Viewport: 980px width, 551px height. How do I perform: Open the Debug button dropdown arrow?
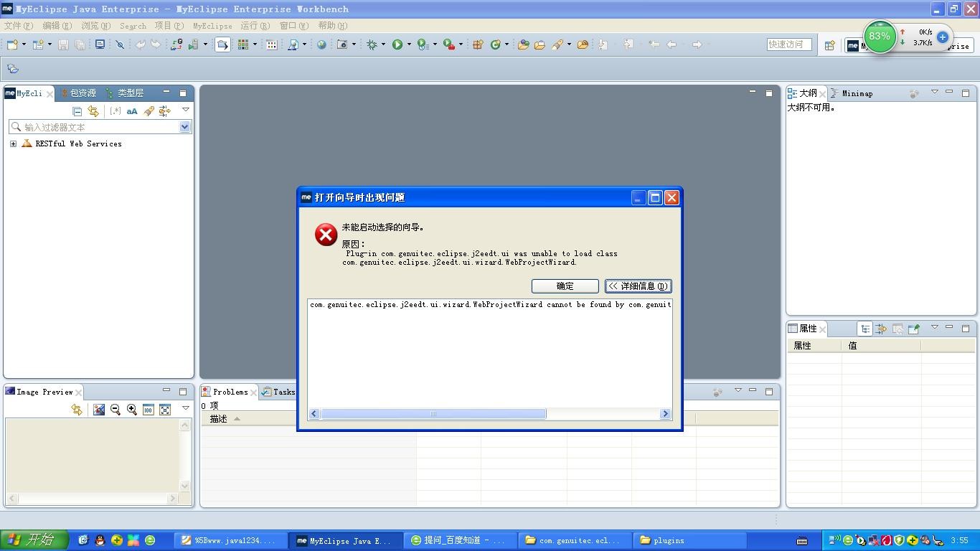pyautogui.click(x=383, y=44)
